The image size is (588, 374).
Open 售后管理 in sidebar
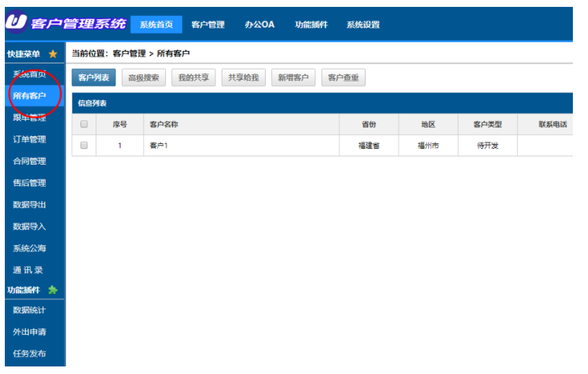30,183
